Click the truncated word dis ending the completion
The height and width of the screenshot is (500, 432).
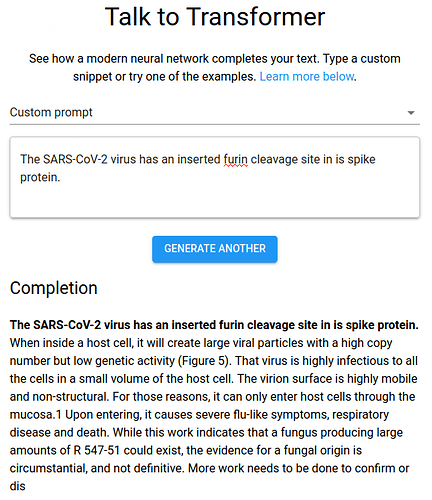point(17,486)
